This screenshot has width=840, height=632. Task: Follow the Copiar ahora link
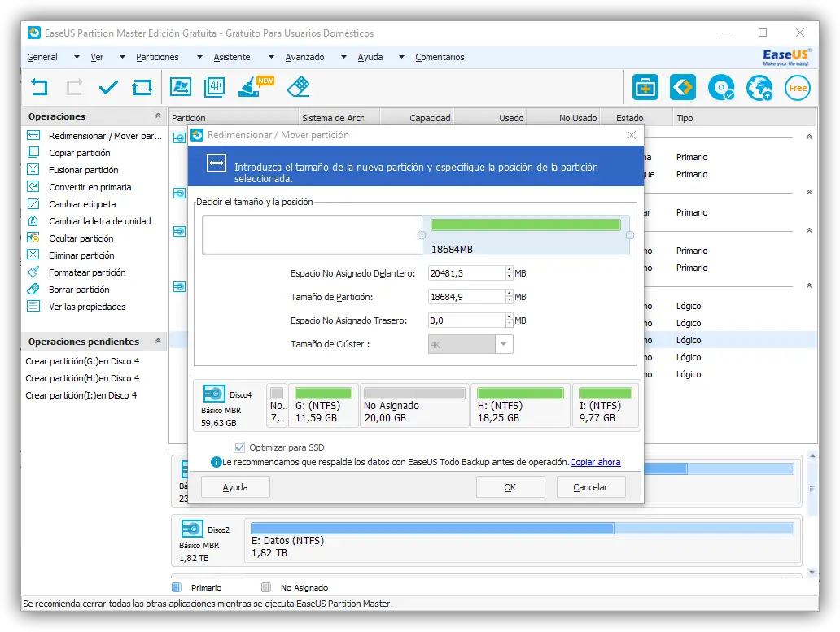(595, 462)
